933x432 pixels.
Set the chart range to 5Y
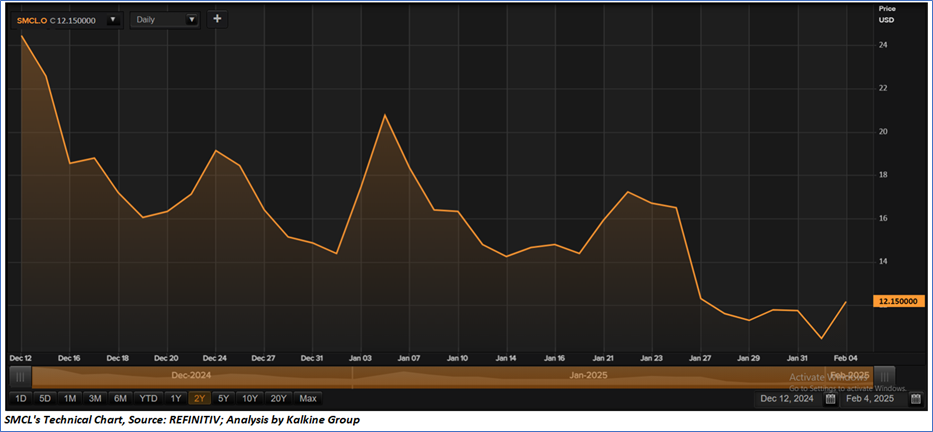pos(223,399)
